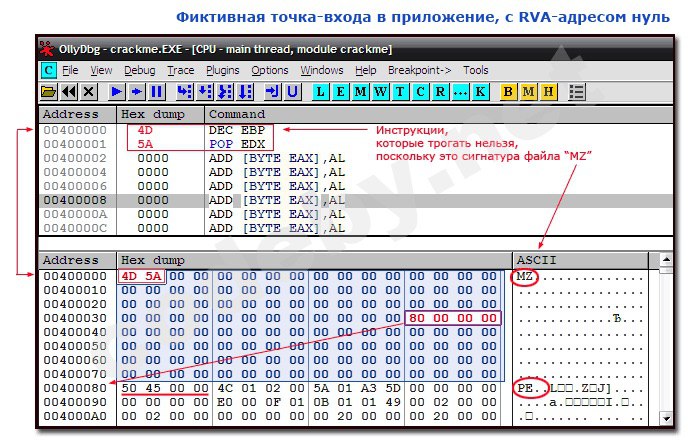Click the Execute till return icon

[272, 92]
